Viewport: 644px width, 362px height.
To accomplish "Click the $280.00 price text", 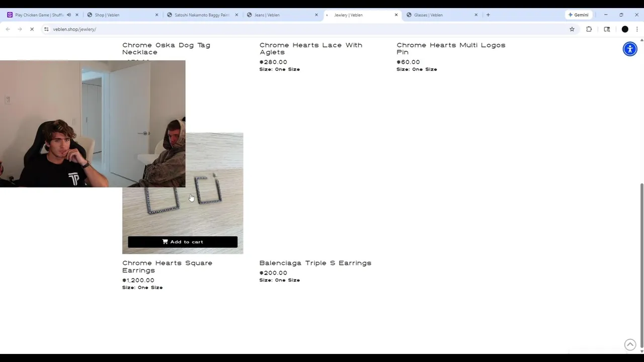I will [273, 62].
